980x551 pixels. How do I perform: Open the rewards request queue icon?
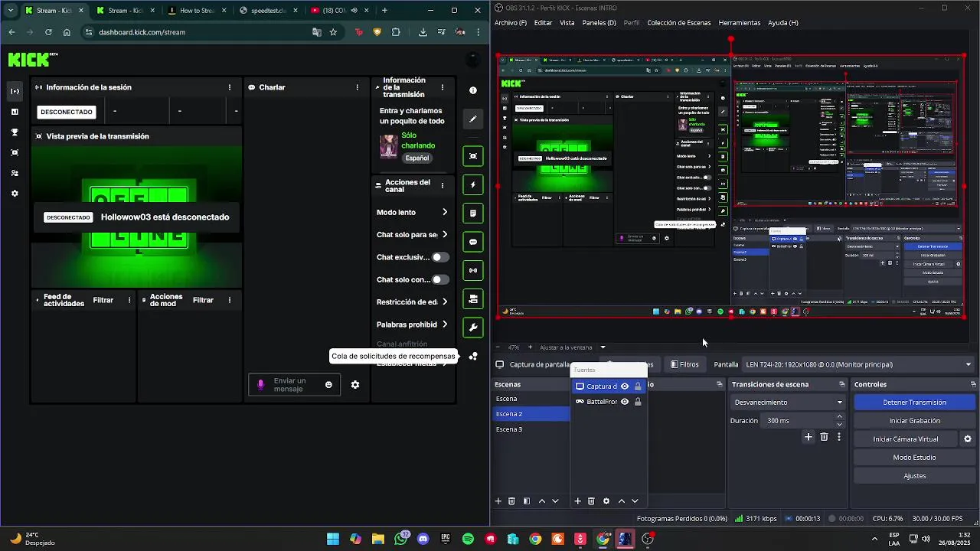pyautogui.click(x=473, y=357)
